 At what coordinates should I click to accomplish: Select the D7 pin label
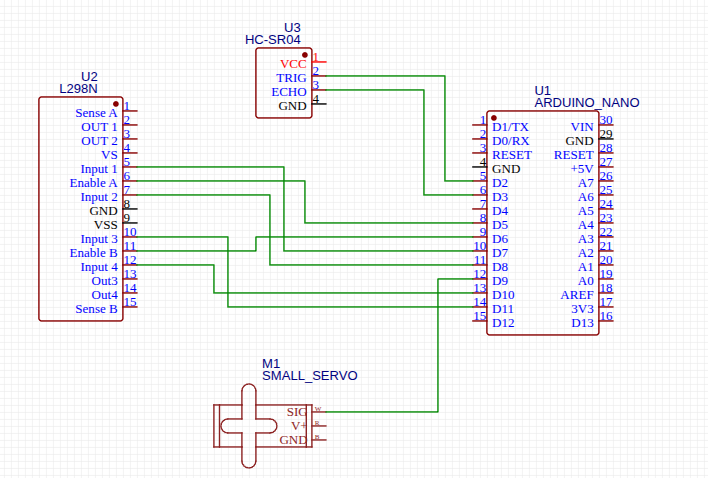click(500, 253)
